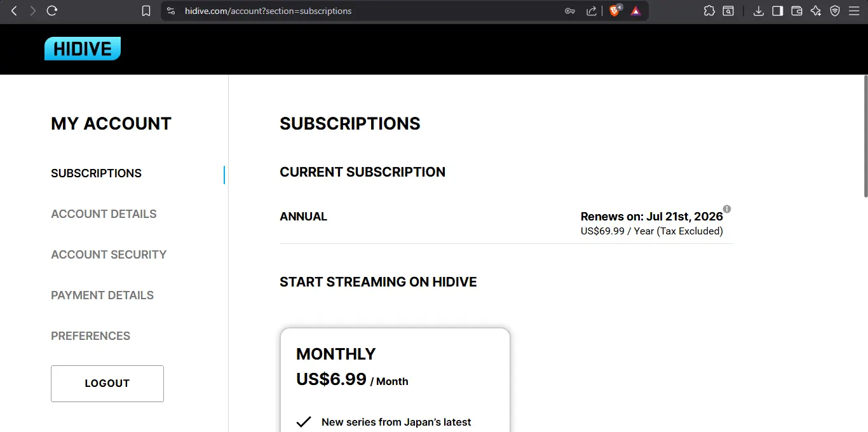Image resolution: width=868 pixels, height=432 pixels.
Task: Select the Monthly US$6.99 plan card
Action: click(395, 380)
